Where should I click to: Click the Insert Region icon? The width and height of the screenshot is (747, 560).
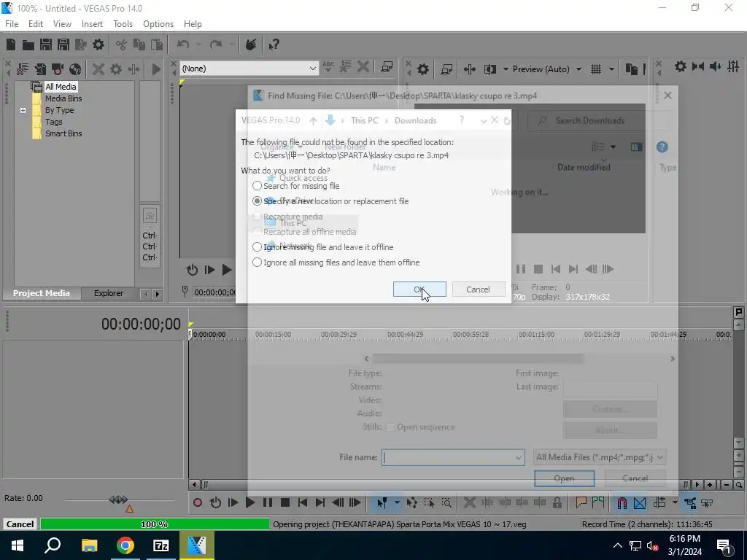tap(598, 502)
